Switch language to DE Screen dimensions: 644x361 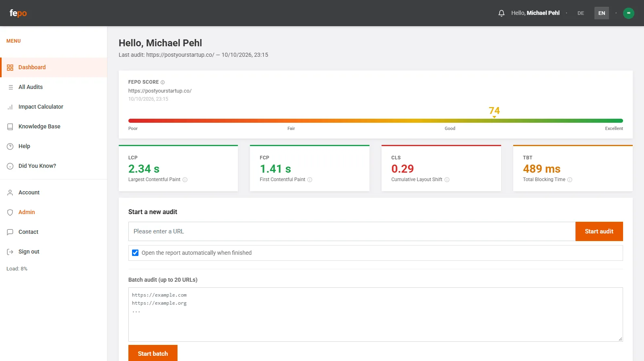point(580,13)
